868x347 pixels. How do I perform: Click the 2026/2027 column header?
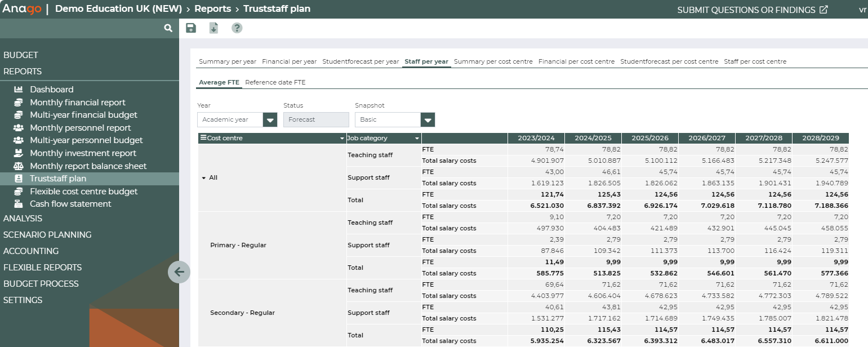pos(707,138)
